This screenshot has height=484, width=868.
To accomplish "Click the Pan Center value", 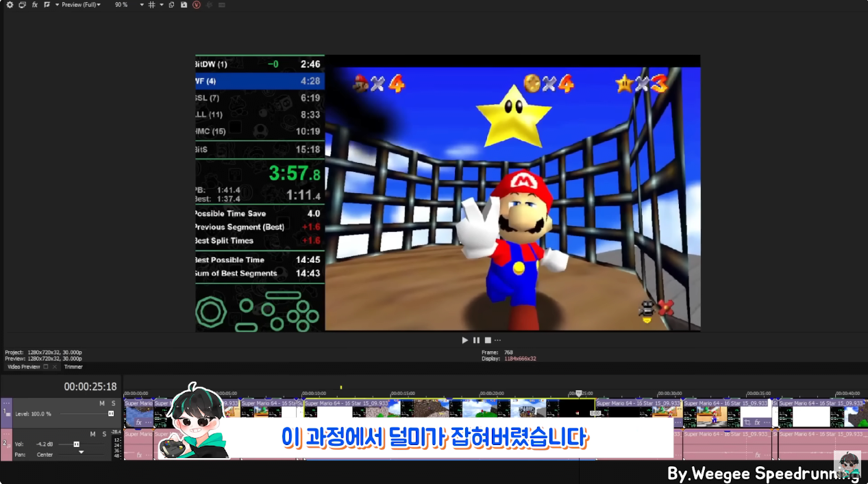I will tap(45, 455).
